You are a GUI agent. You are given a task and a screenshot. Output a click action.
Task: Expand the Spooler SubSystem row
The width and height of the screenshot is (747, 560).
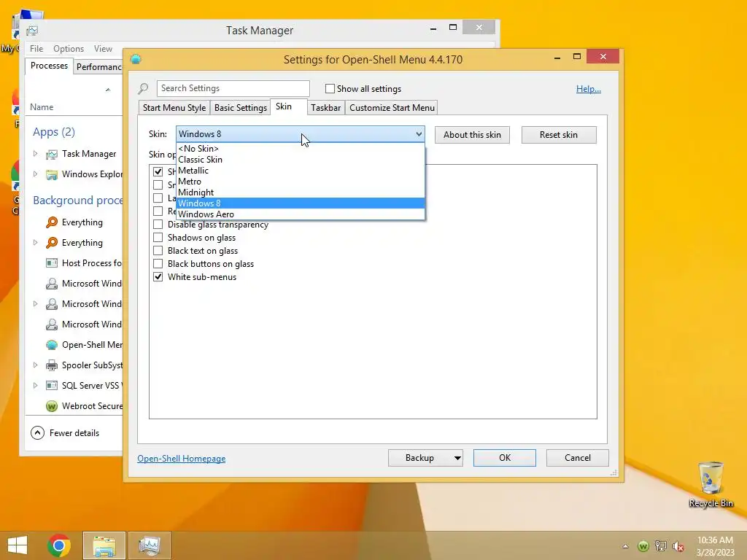pos(35,365)
